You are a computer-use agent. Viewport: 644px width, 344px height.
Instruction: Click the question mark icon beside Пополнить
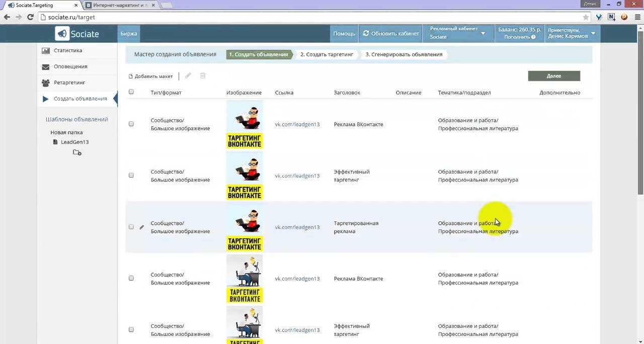pyautogui.click(x=533, y=37)
